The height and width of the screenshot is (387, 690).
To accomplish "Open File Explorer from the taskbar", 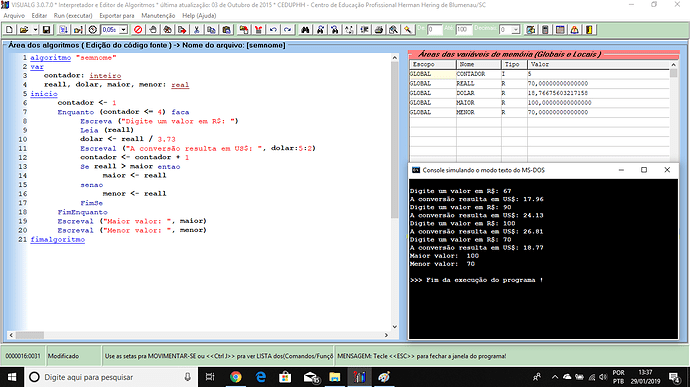I will coord(334,377).
